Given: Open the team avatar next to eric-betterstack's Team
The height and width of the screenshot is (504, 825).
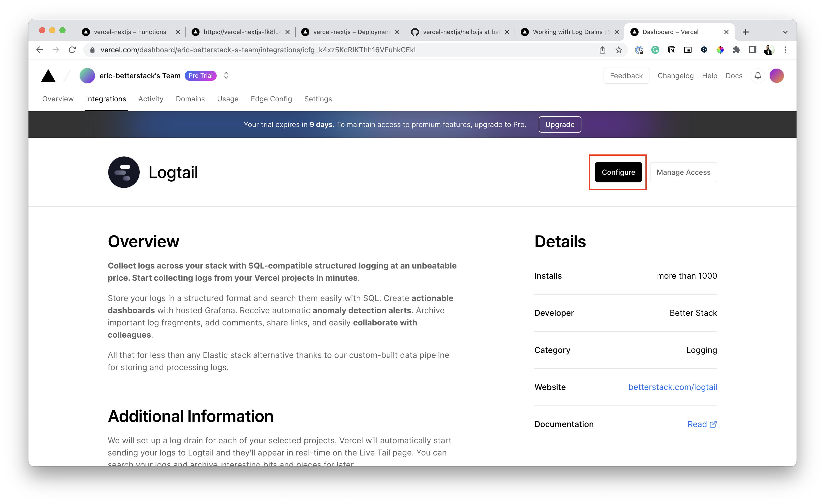Looking at the screenshot, I should (x=87, y=76).
